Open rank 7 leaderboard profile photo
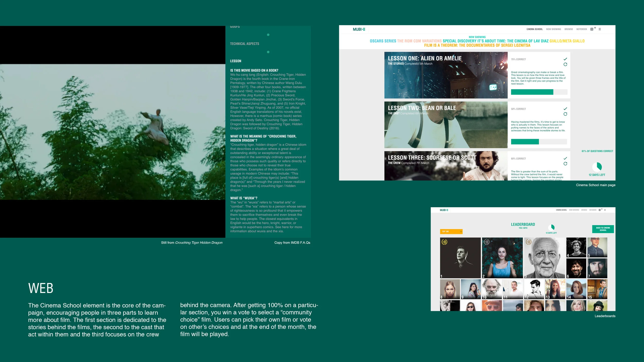This screenshot has height=362, width=644. 597,268
